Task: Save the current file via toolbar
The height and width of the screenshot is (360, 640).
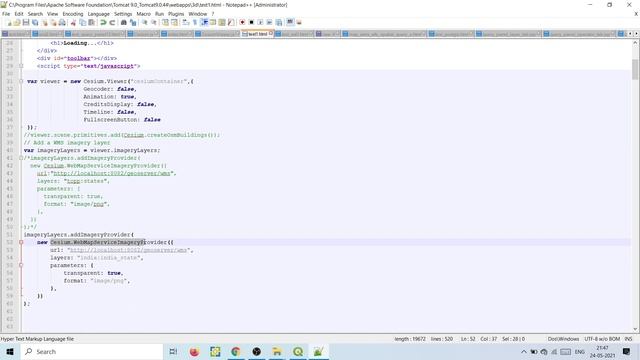Action: click(26, 22)
